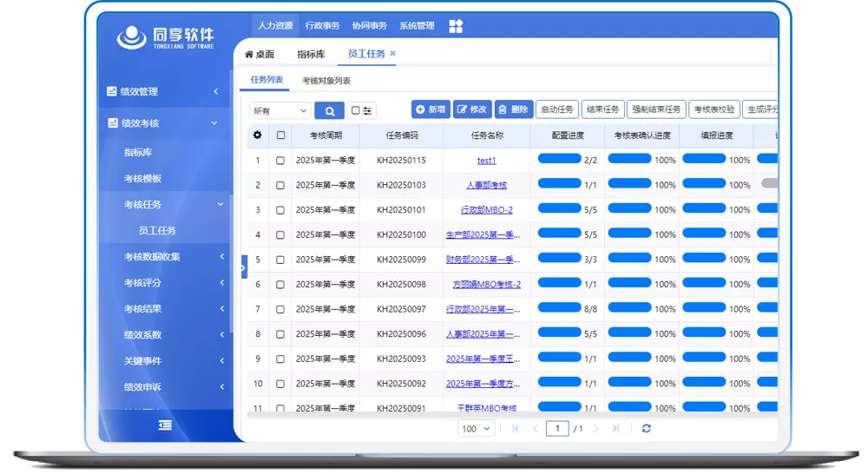The image size is (868, 474).
Task: Go to next page arrow in pagination
Action: pyautogui.click(x=595, y=428)
